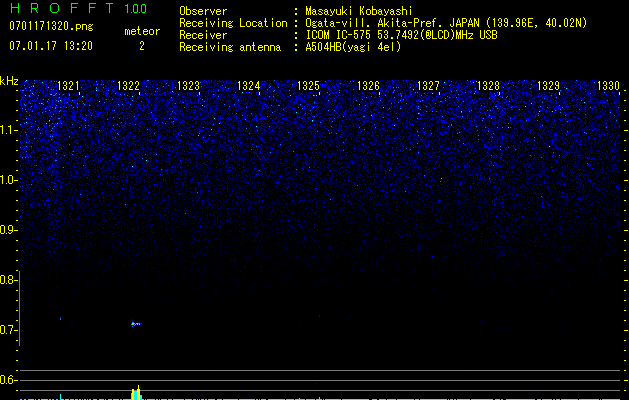Click the 1324 time marker
This screenshot has height=400, width=629.
coord(249,86)
